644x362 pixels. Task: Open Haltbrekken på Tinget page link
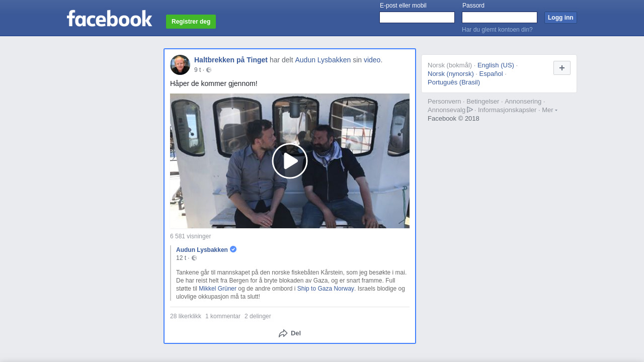pyautogui.click(x=231, y=60)
